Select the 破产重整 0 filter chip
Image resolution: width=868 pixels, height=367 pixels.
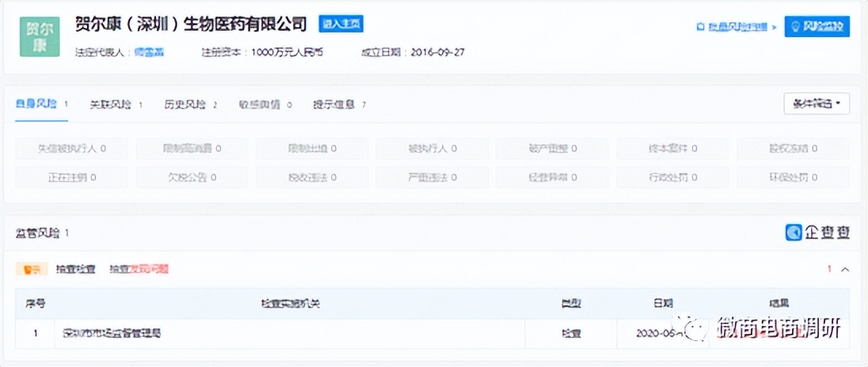point(553,148)
